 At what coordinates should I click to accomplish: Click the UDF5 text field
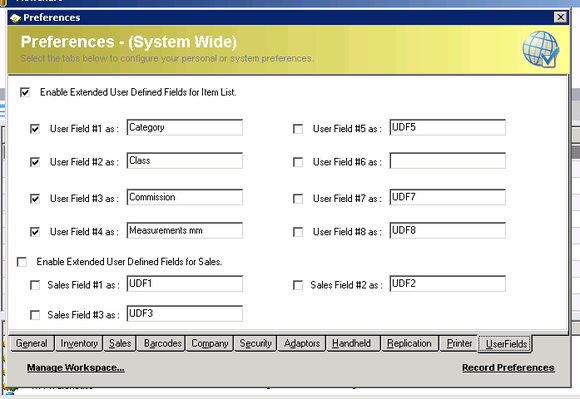coord(448,128)
